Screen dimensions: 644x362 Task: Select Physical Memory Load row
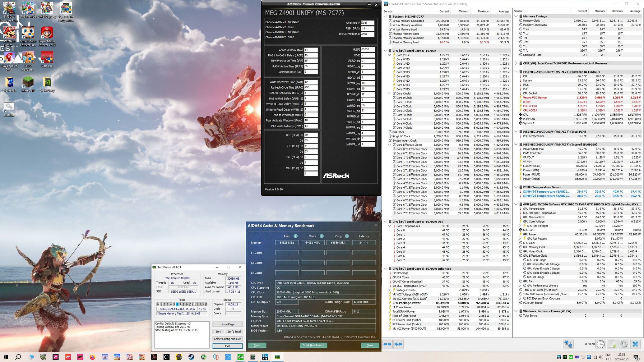[x=447, y=42]
